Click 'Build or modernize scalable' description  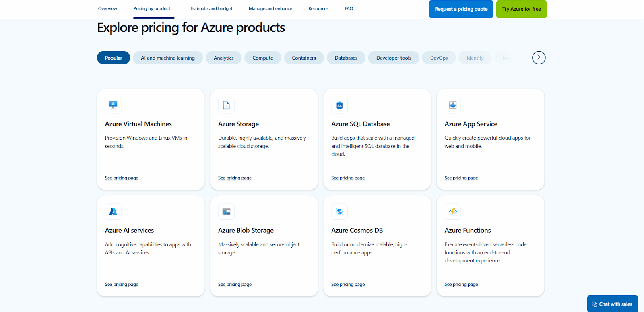pyautogui.click(x=369, y=248)
